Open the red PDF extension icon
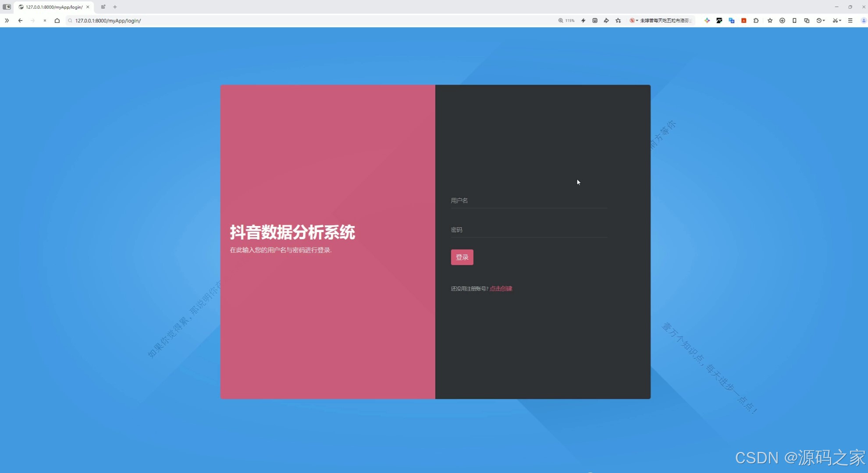868x473 pixels. pyautogui.click(x=744, y=21)
